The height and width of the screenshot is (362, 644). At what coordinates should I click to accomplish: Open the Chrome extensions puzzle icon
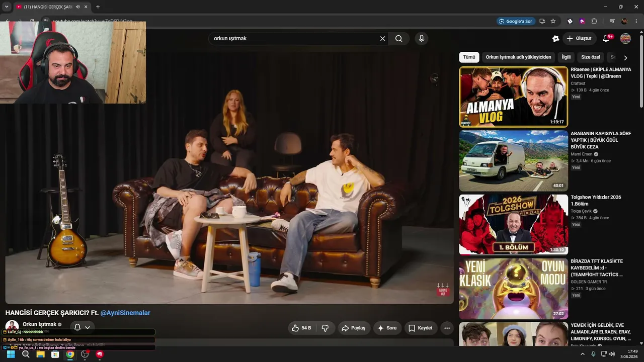coord(594,21)
